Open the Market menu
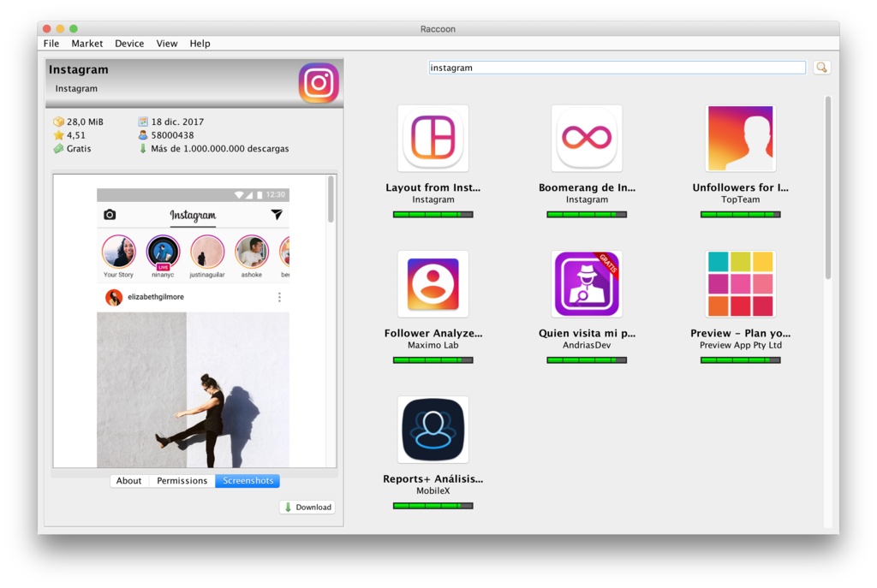The height and width of the screenshot is (588, 877). click(87, 44)
